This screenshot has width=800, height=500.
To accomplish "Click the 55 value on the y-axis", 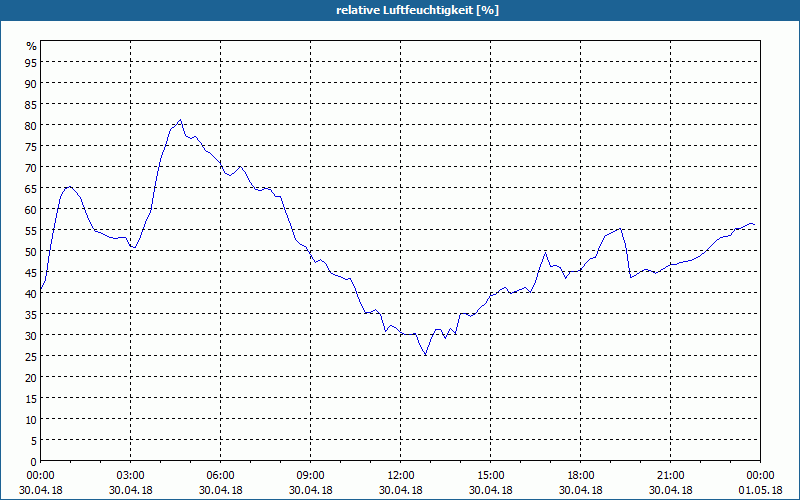I will [31, 231].
